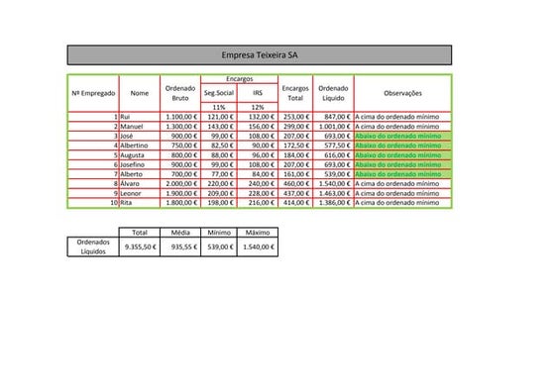Select Augusta's IRS value '96,00 €'
This screenshot has width=555, height=392.
pos(258,155)
